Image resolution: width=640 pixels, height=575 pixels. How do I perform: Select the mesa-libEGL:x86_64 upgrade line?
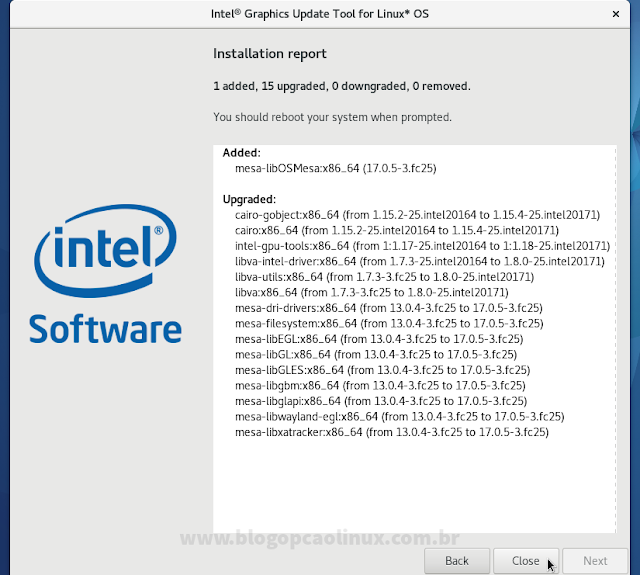coord(379,339)
